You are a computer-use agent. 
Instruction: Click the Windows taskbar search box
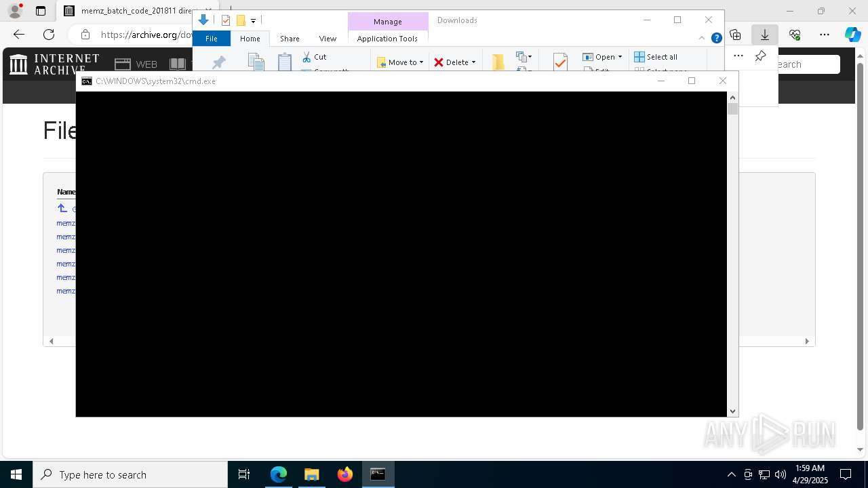point(130,474)
